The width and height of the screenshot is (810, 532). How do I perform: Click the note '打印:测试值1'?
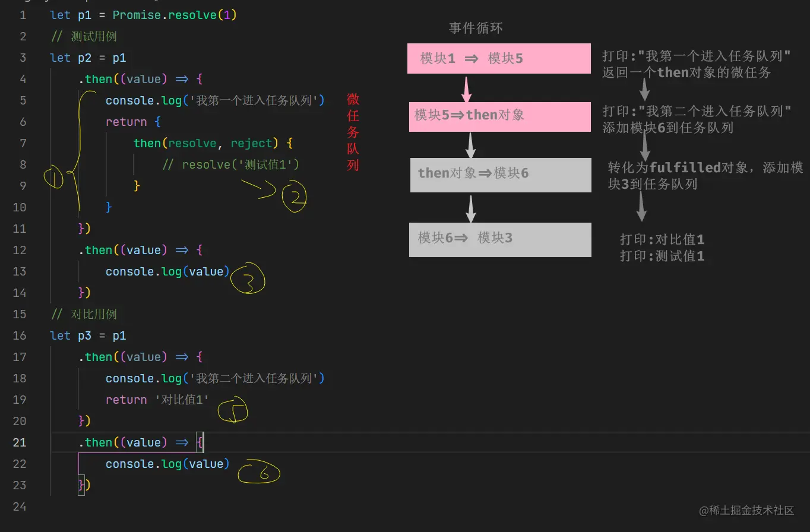point(662,256)
